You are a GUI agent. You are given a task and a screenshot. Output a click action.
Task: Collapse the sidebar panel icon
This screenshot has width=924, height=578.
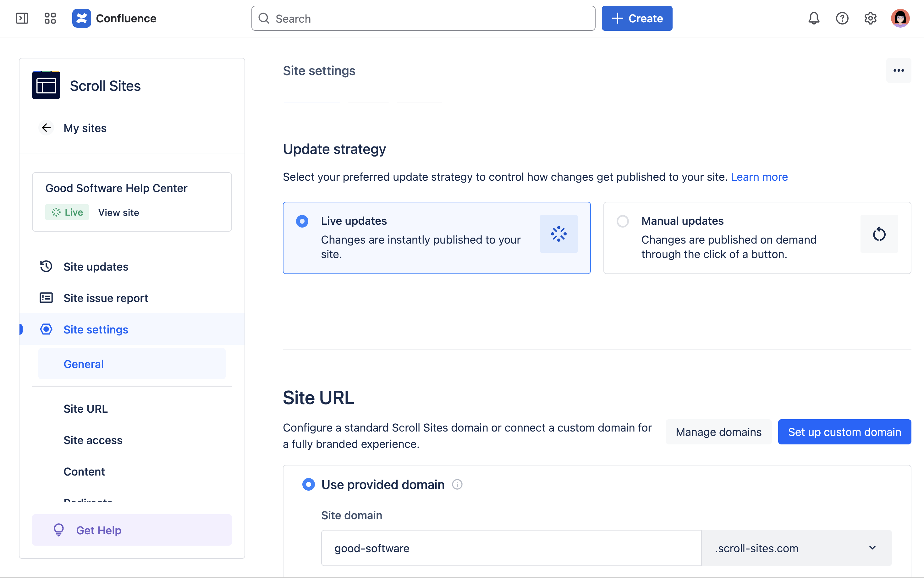coord(22,18)
